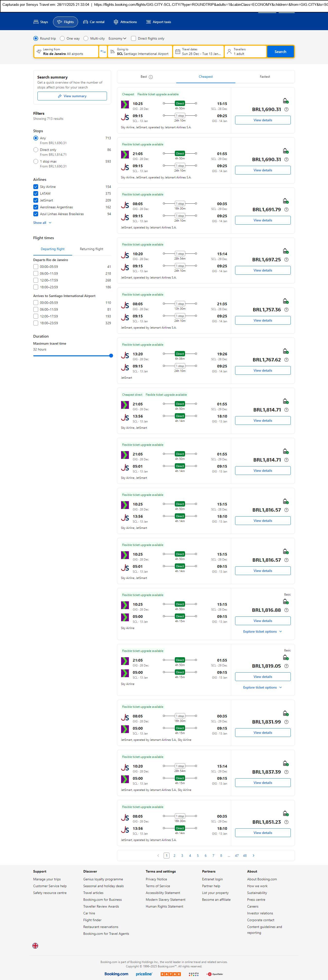Click the calendar icon in Travel dates field

pos(177,52)
